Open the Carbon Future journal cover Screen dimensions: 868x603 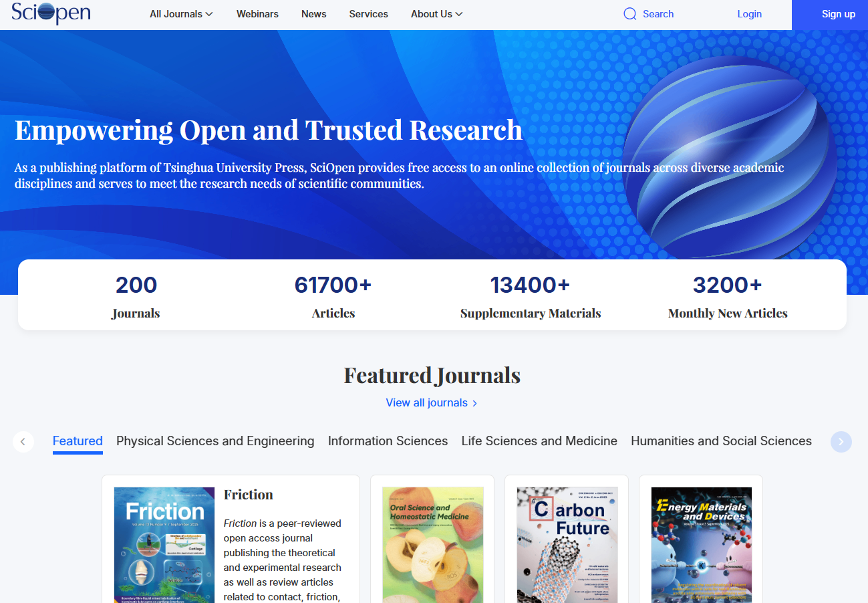point(567,544)
